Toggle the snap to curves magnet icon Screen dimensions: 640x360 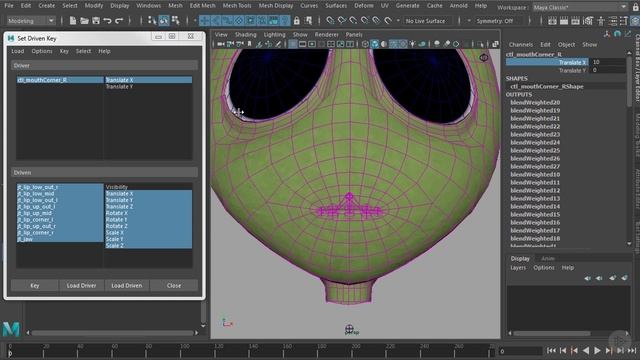pyautogui.click(x=342, y=20)
